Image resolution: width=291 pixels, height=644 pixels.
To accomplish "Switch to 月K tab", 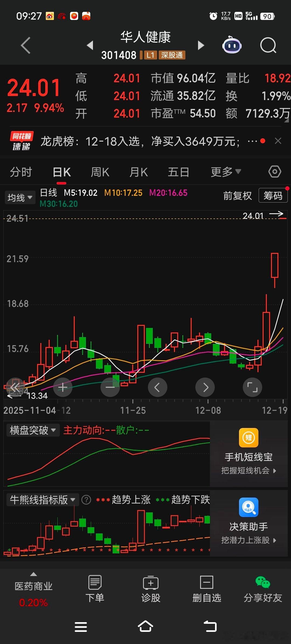I will pyautogui.click(x=138, y=172).
